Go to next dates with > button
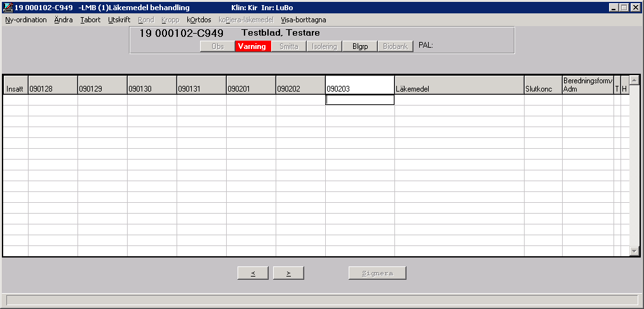This screenshot has height=309, width=644. pyautogui.click(x=288, y=273)
